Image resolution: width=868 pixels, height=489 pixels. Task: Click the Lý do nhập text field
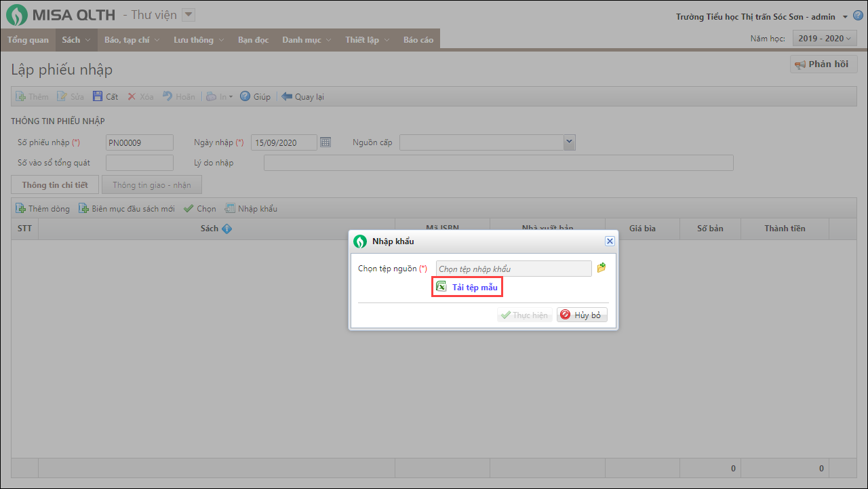[498, 163]
